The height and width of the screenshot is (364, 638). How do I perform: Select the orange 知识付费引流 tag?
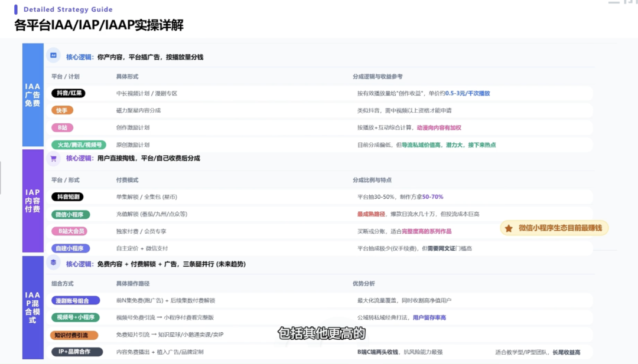coord(74,335)
